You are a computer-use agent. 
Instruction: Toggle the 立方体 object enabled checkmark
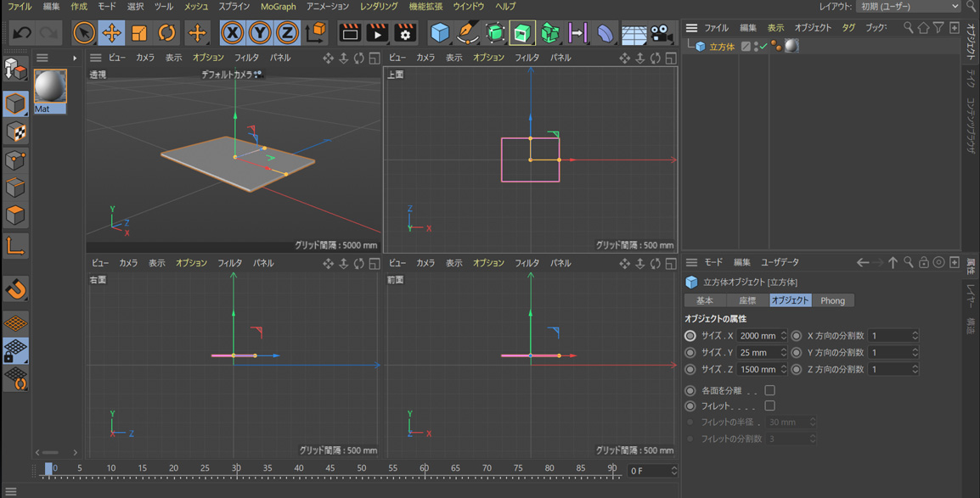point(762,47)
